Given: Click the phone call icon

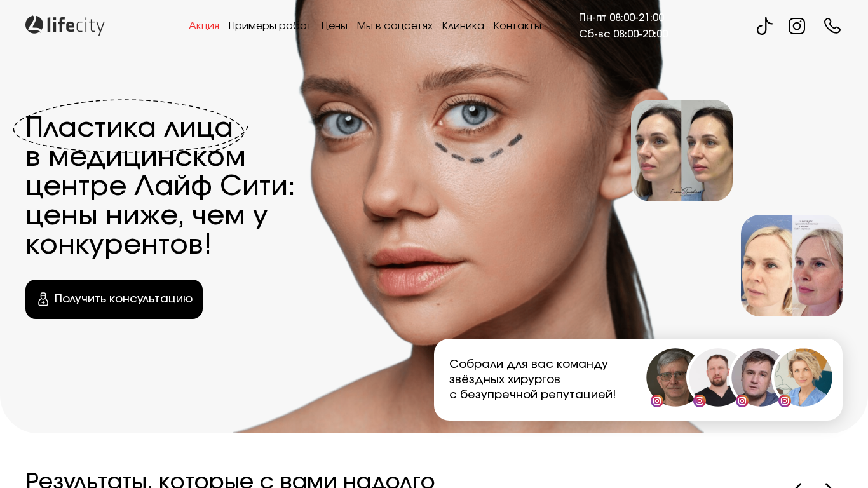Looking at the screenshot, I should pos(832,26).
